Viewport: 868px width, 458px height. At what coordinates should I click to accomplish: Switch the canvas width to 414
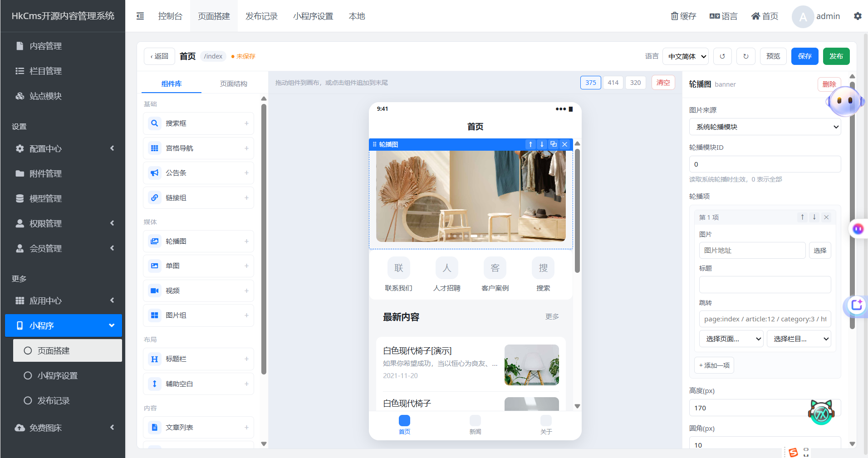point(613,83)
